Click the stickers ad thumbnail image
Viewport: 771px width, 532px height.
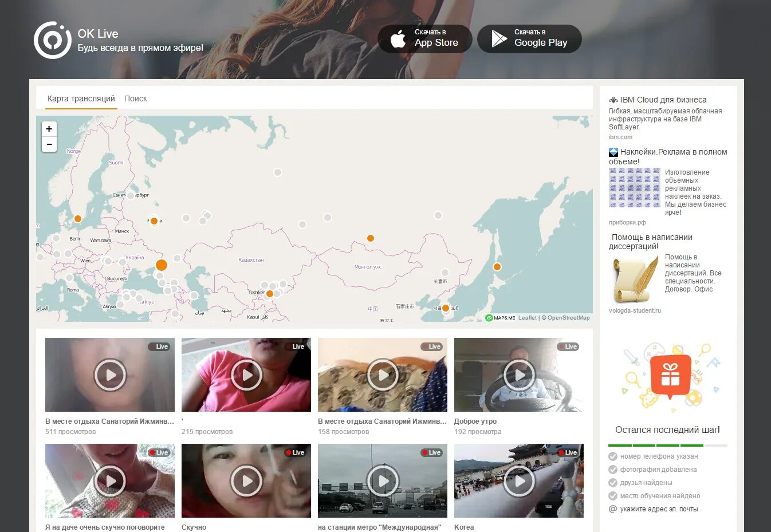coord(634,188)
